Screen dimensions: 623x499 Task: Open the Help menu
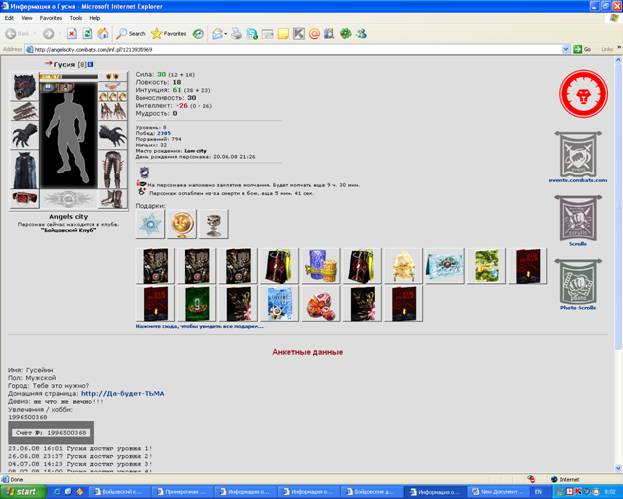click(95, 18)
